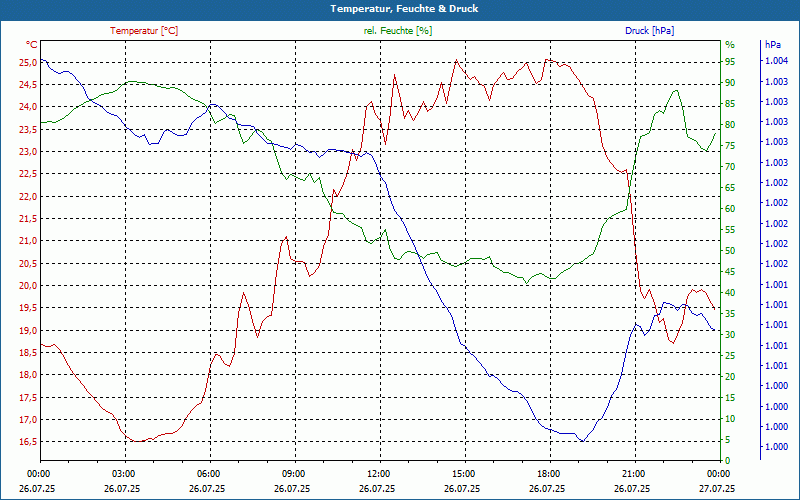
Task: Click the '17,0' temperature axis value
Action: click(28, 419)
